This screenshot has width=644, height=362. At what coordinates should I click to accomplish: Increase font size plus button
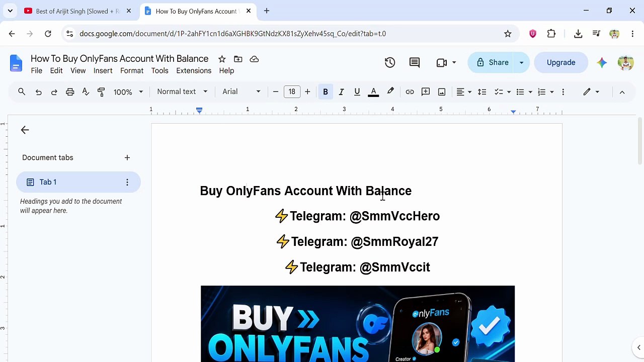(307, 92)
